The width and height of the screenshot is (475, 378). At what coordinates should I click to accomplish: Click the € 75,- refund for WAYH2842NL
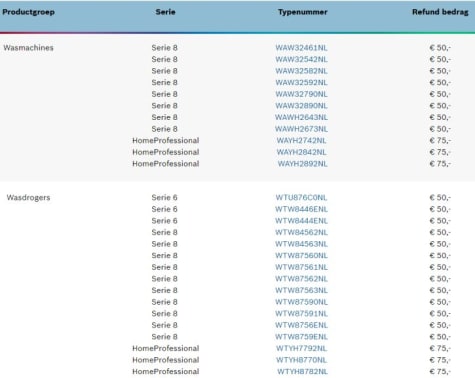coord(440,152)
